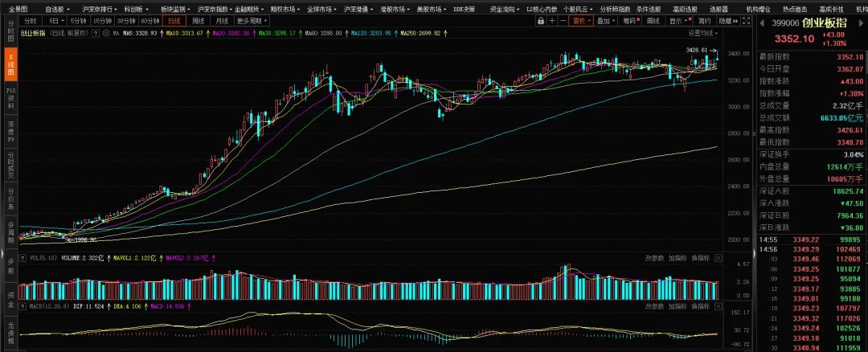Open 资金 in left sidebar
Screen dimensions: 868x352
pyautogui.click(x=10, y=300)
